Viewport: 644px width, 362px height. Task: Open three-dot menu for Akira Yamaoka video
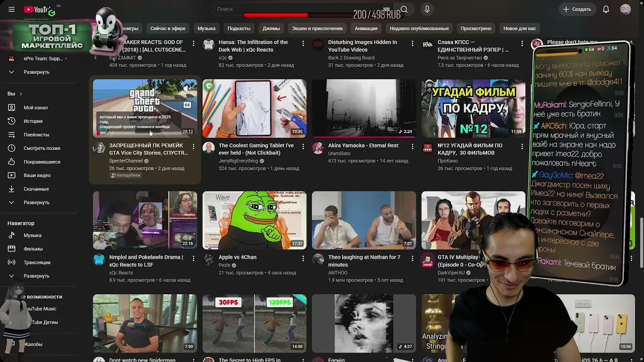point(413,146)
